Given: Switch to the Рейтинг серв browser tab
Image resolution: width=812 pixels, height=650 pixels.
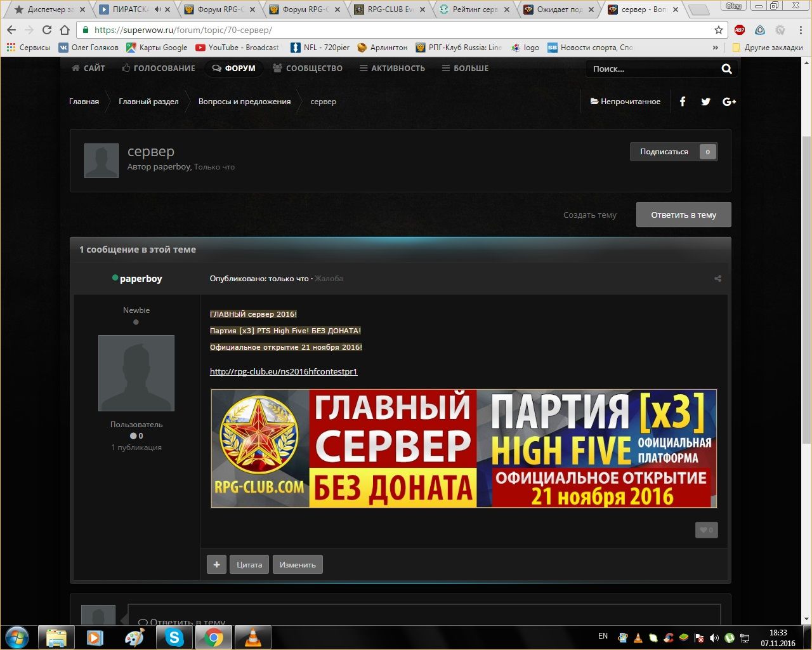Looking at the screenshot, I should point(475,10).
